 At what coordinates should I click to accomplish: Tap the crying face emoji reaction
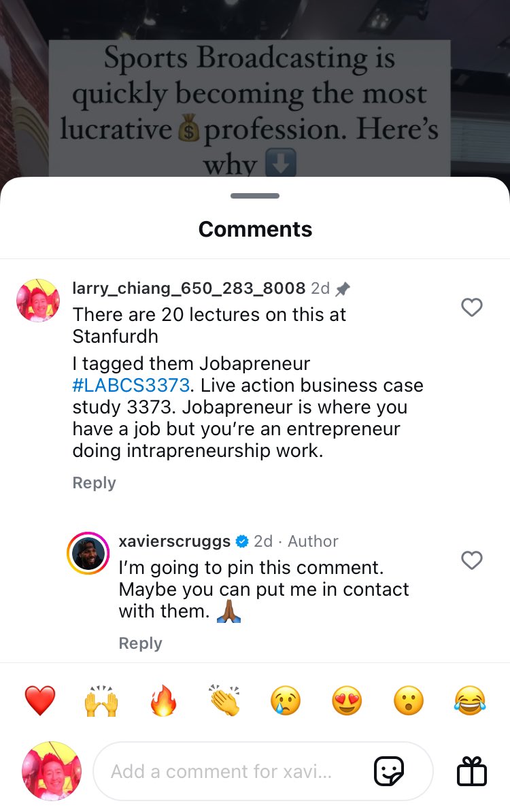click(286, 700)
